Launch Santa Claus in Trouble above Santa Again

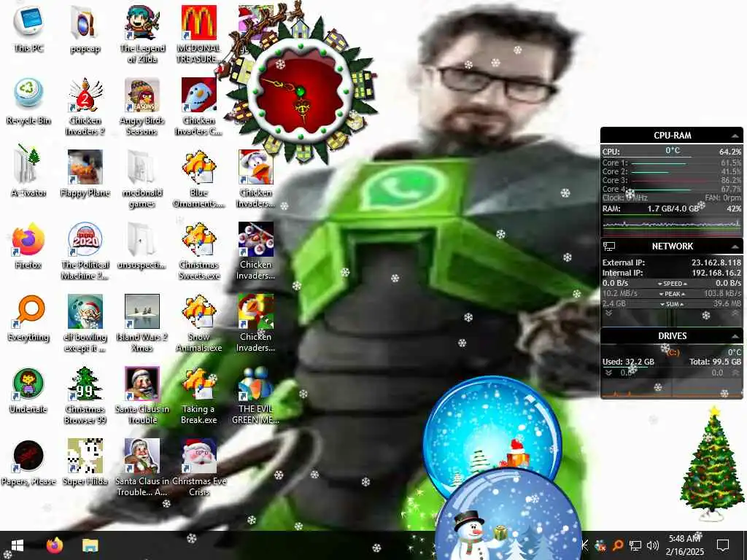[142, 395]
